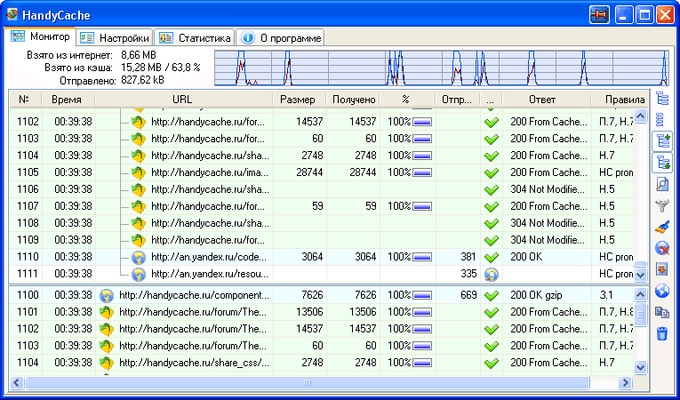
Task: Click the progress bar in tree row 1104
Action: coord(422,156)
